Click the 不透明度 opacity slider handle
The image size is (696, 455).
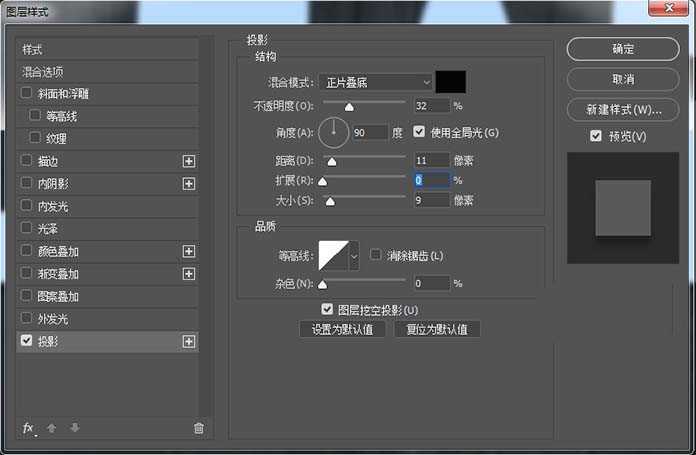(349, 107)
